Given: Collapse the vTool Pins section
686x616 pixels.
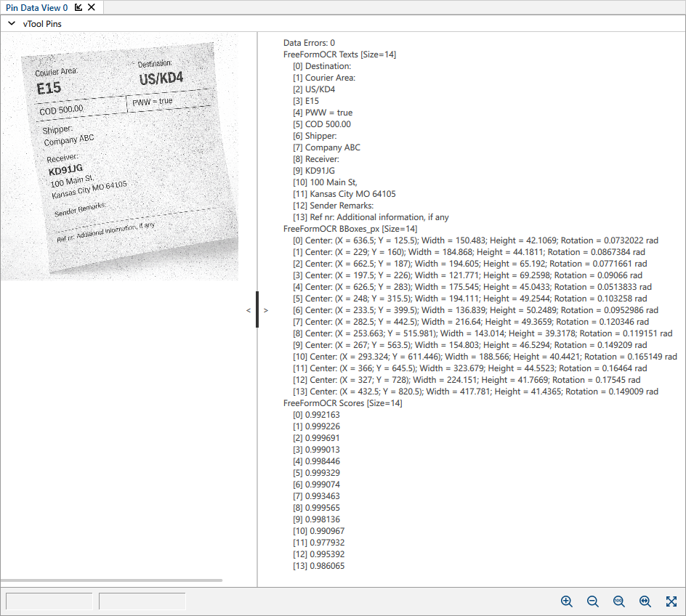Looking at the screenshot, I should tap(12, 23).
